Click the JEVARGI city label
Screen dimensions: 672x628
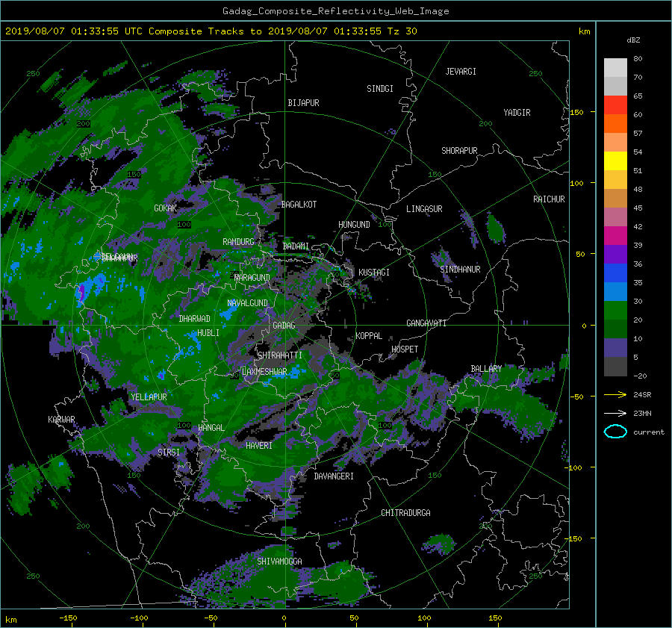tap(461, 72)
